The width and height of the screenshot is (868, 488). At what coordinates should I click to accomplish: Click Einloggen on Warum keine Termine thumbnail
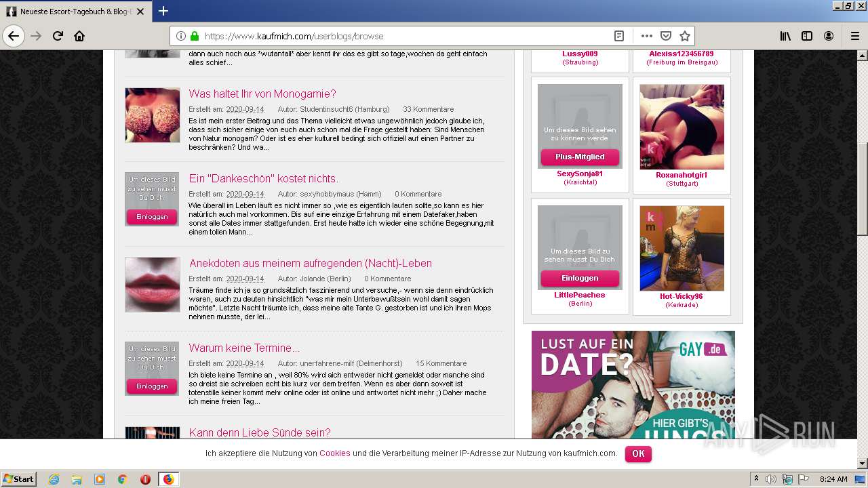coord(152,386)
